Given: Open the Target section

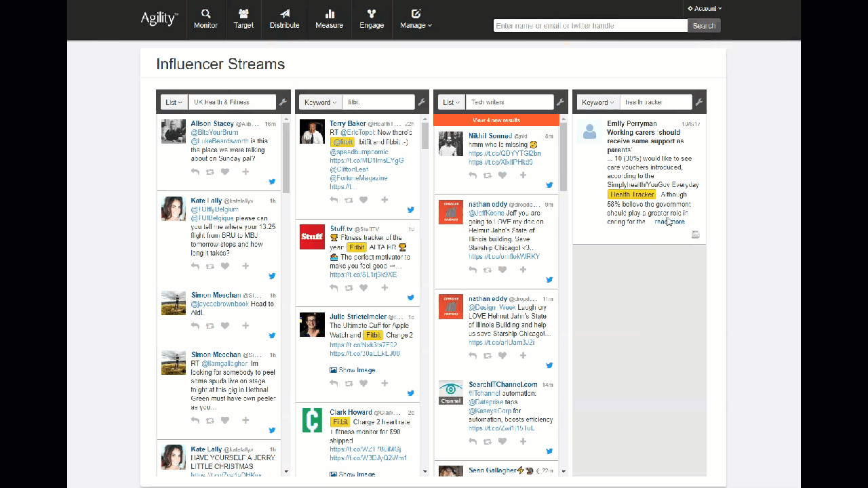Looking at the screenshot, I should click(243, 19).
